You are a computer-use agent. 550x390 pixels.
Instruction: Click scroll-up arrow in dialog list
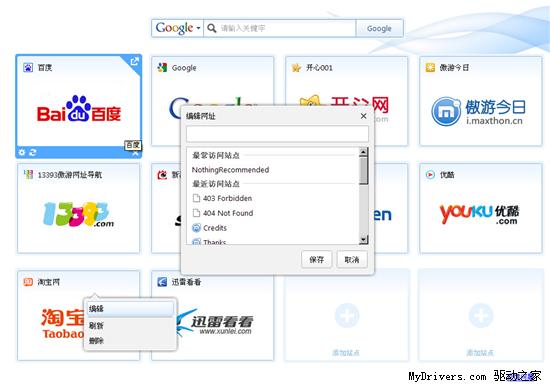[x=363, y=152]
